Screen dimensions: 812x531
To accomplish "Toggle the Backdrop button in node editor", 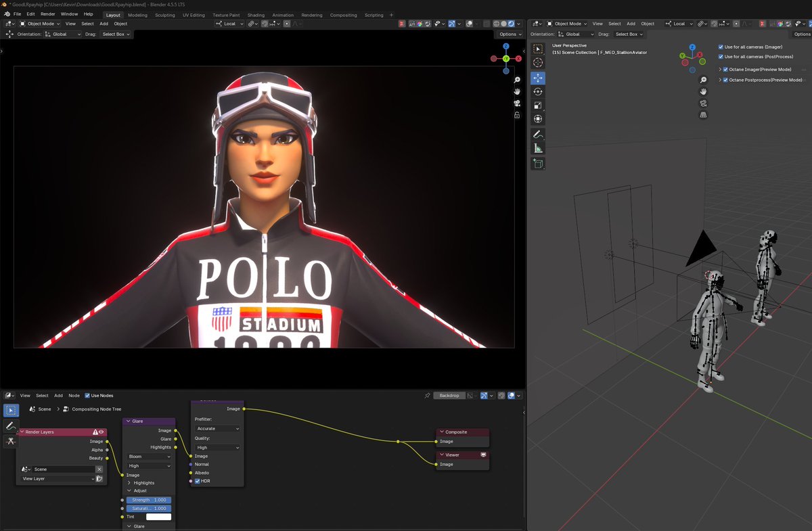I will [449, 395].
